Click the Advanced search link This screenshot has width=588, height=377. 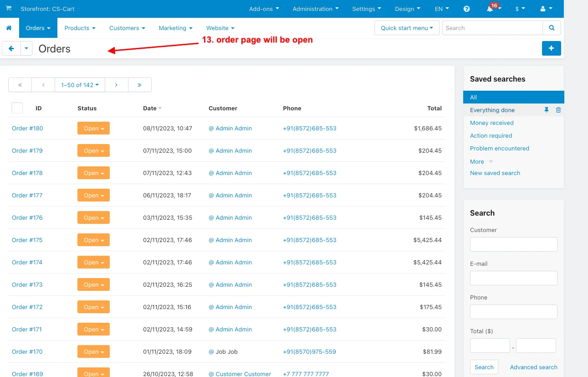[533, 367]
